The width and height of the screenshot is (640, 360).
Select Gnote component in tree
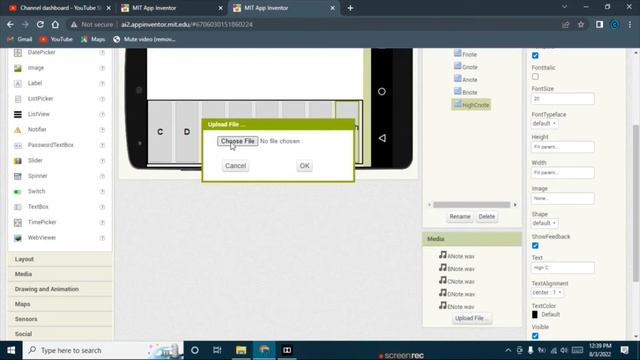tap(466, 67)
